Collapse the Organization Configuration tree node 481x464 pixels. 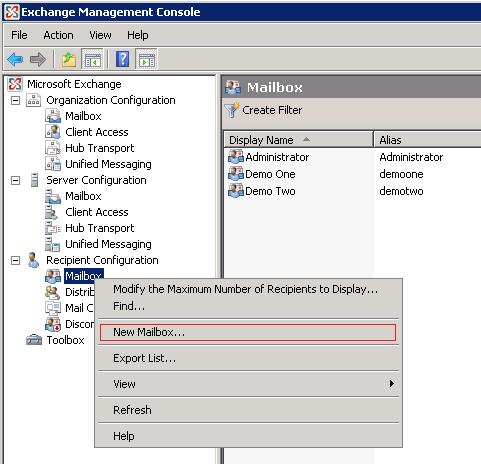pos(15,100)
